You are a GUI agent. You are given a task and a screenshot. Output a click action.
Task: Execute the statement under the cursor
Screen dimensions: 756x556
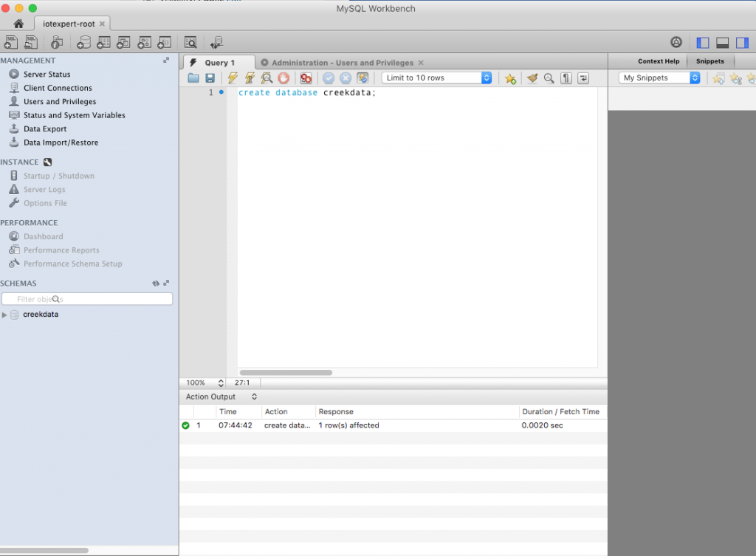pos(250,78)
